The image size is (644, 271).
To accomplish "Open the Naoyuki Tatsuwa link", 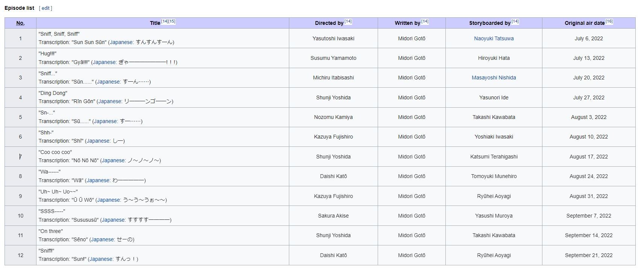I will 494,38.
